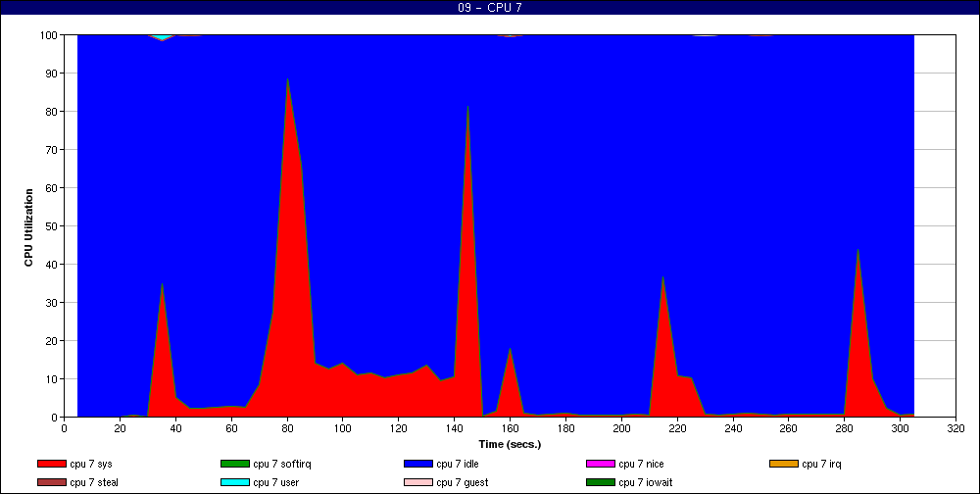Click the 320 tick label on the time axis
Image resolution: width=980 pixels, height=494 pixels.
click(x=955, y=428)
